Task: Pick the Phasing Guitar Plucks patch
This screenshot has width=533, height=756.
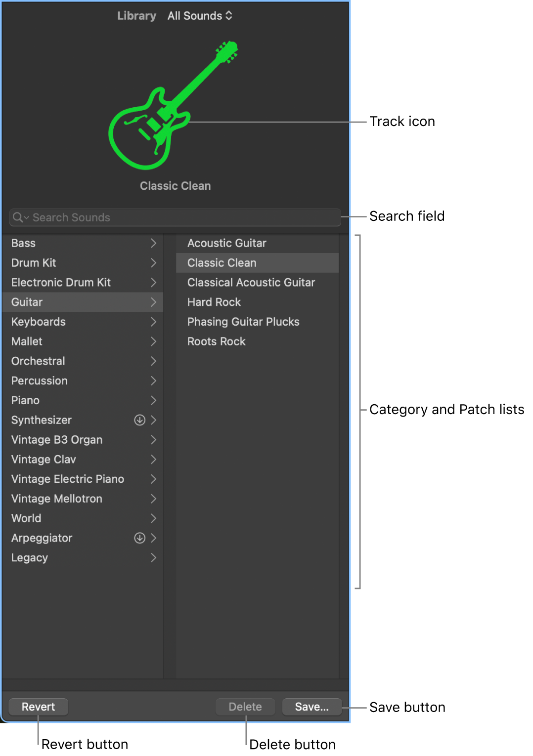Action: tap(243, 322)
